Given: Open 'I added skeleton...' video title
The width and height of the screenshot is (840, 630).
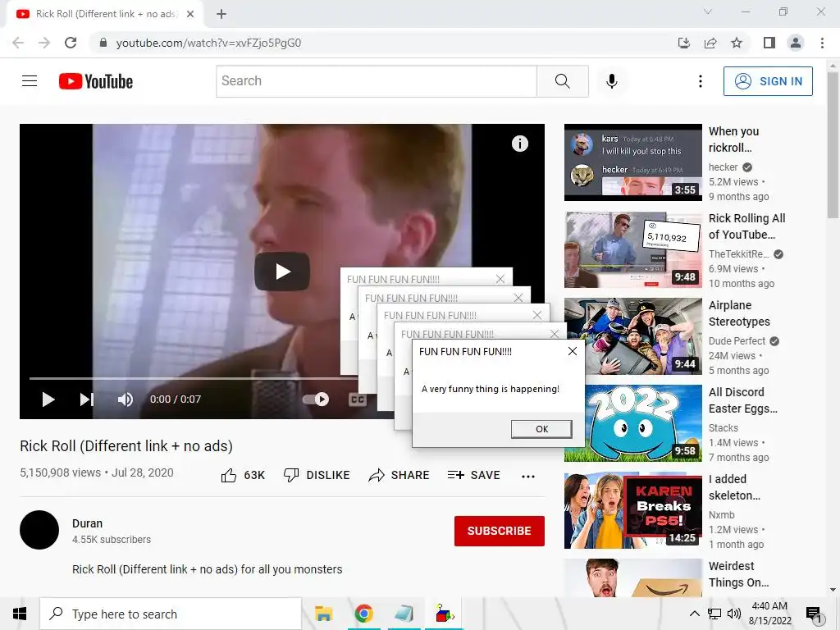Looking at the screenshot, I should coord(734,487).
